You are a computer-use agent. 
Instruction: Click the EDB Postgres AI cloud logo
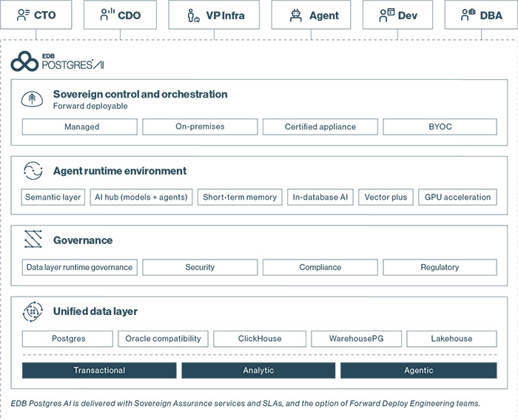point(24,61)
